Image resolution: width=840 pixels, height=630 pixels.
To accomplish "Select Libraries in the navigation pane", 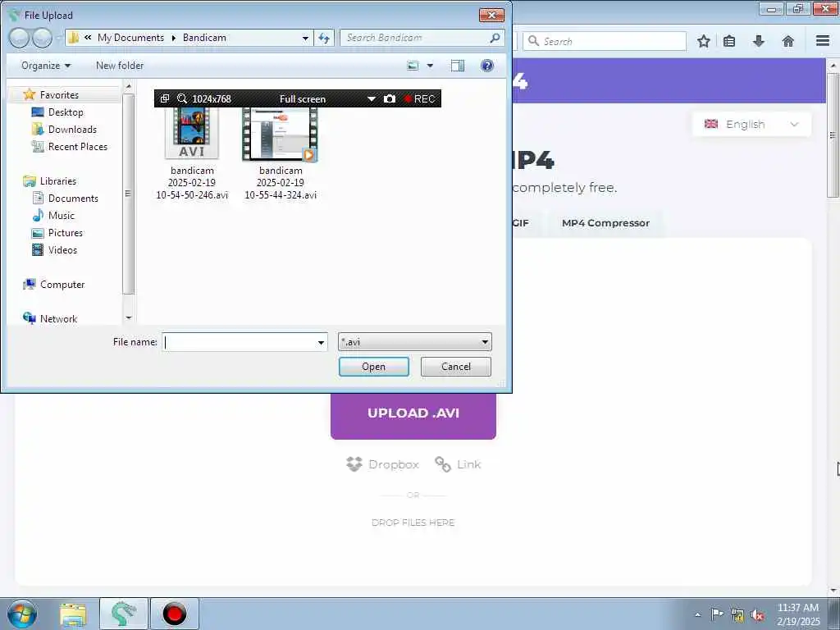I will click(58, 181).
